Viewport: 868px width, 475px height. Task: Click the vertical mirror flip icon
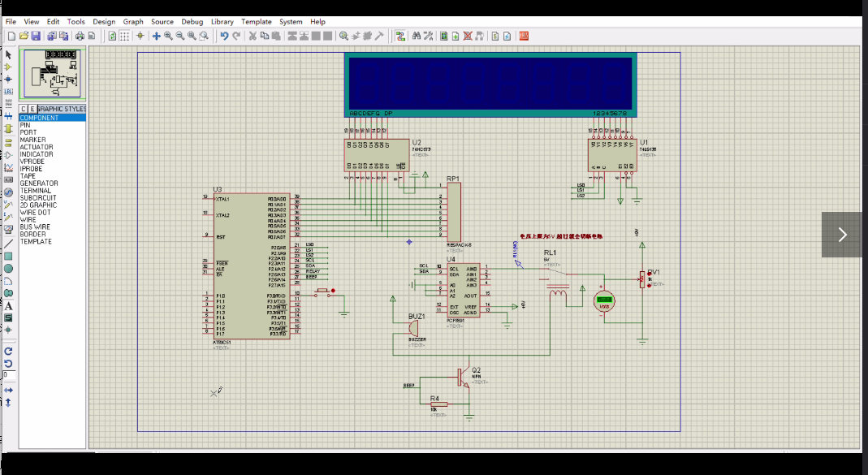tap(8, 403)
